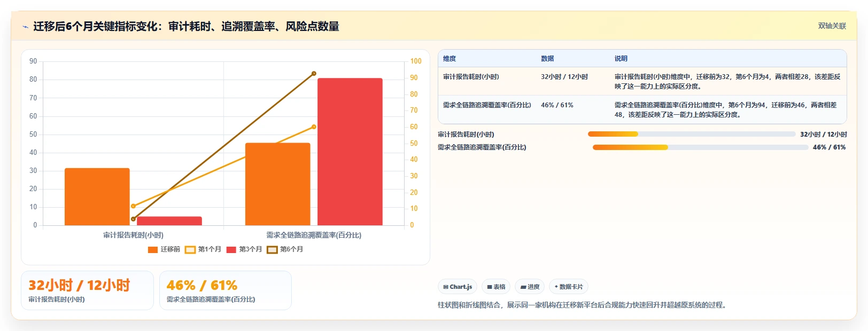
Task: Open the 46% / 61% stat card
Action: point(226,290)
